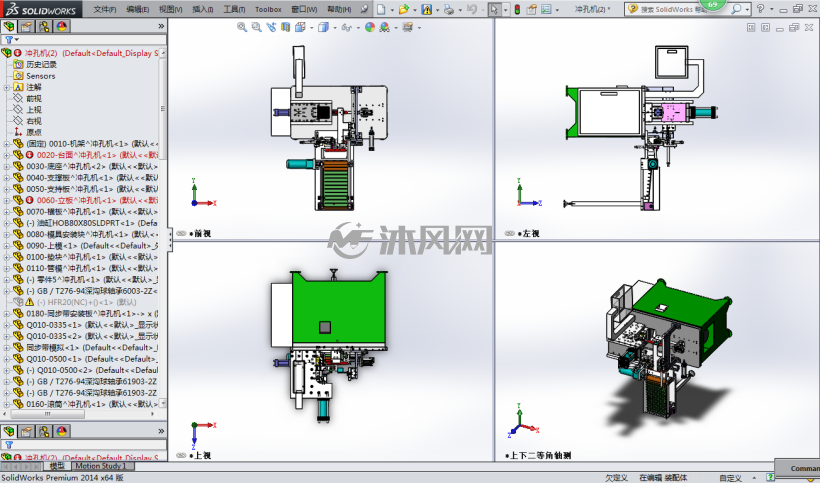The width and height of the screenshot is (820, 483).
Task: Click the warning file icon in top toolbar
Action: (427, 9)
